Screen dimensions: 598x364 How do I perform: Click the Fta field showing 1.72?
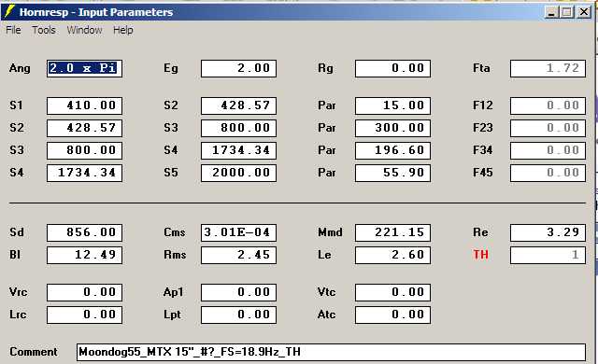click(x=548, y=68)
